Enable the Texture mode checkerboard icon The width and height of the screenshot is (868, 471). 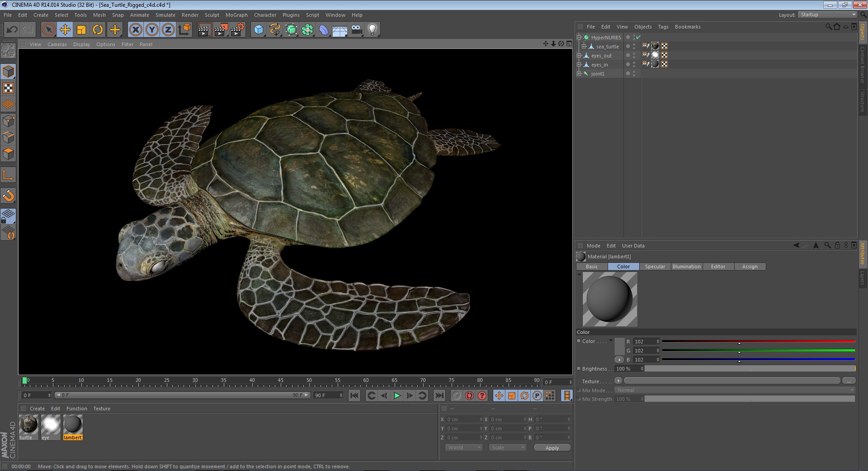[9, 88]
